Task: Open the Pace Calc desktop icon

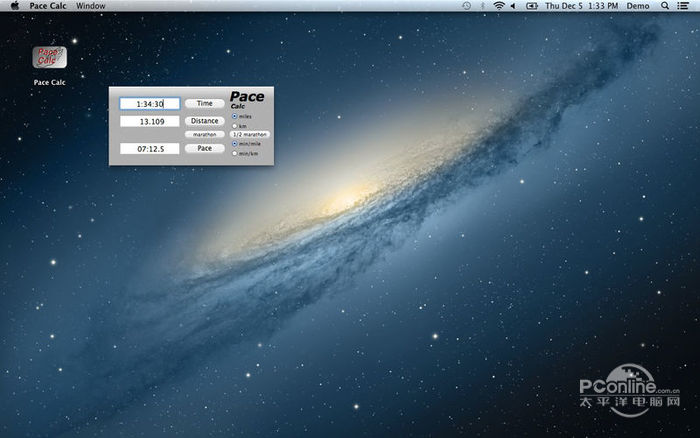Action: [47, 57]
